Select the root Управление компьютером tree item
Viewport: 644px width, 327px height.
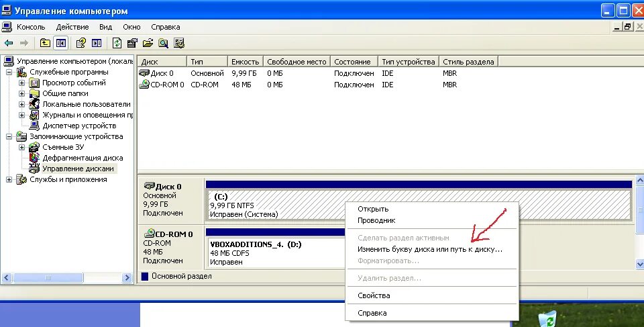(74, 61)
